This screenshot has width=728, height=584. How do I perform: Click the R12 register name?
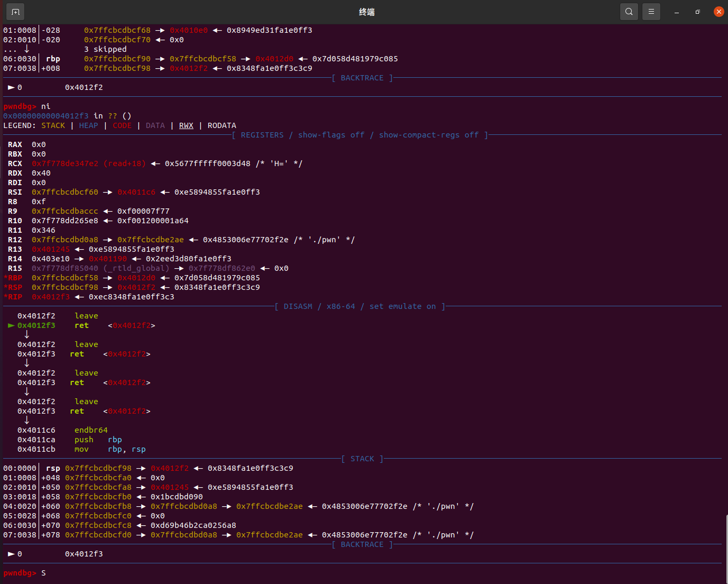15,240
